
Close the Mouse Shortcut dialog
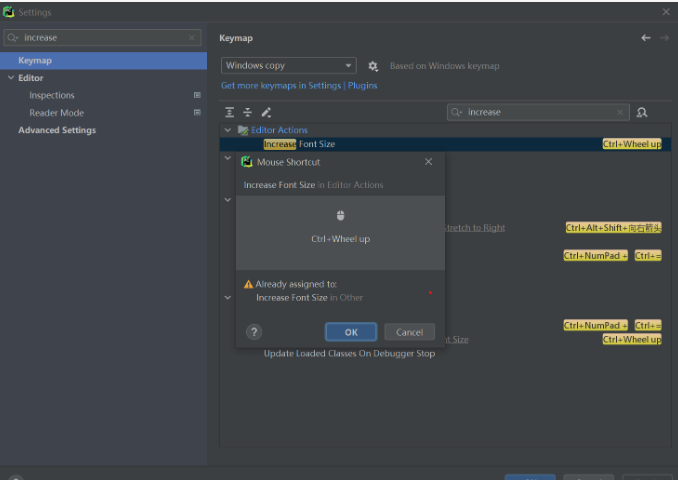coord(429,162)
